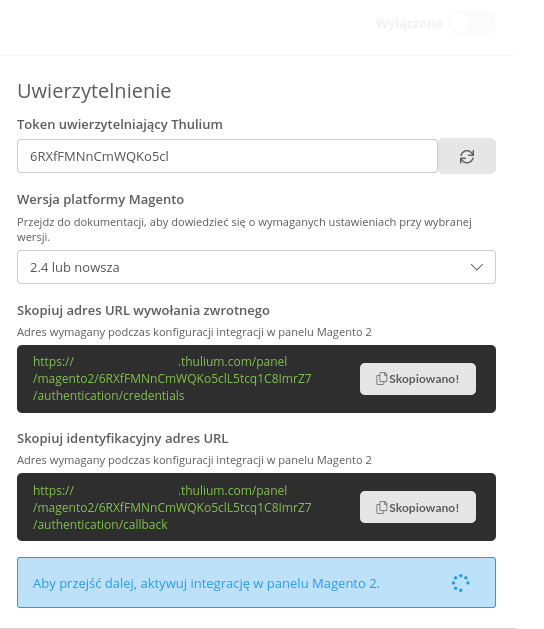Click the Wyłączone switch label

[x=409, y=24]
